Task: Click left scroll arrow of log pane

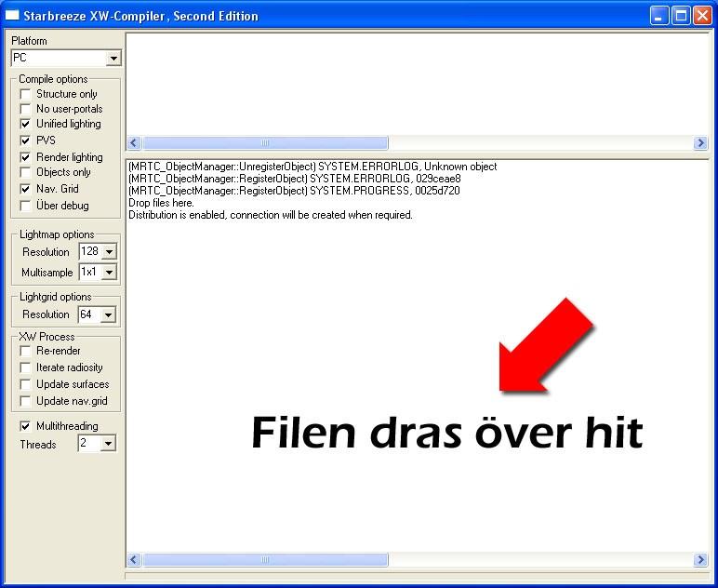Action: 134,559
